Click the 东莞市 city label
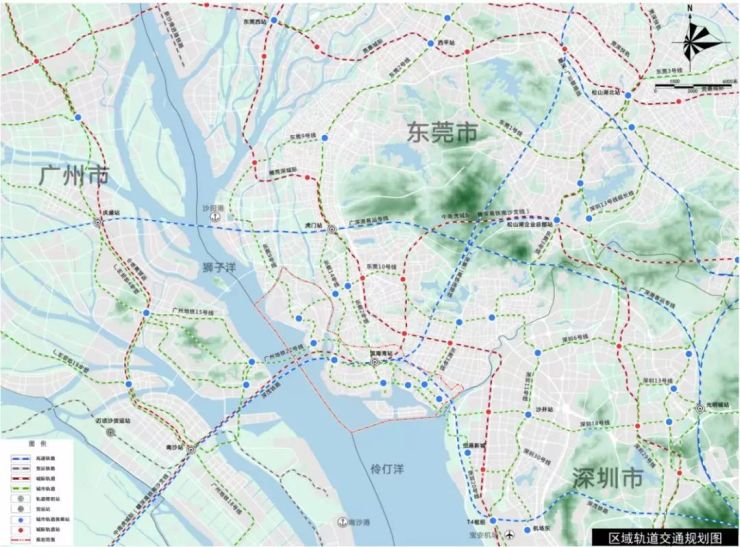This screenshot has height=547, width=740. pyautogui.click(x=442, y=132)
